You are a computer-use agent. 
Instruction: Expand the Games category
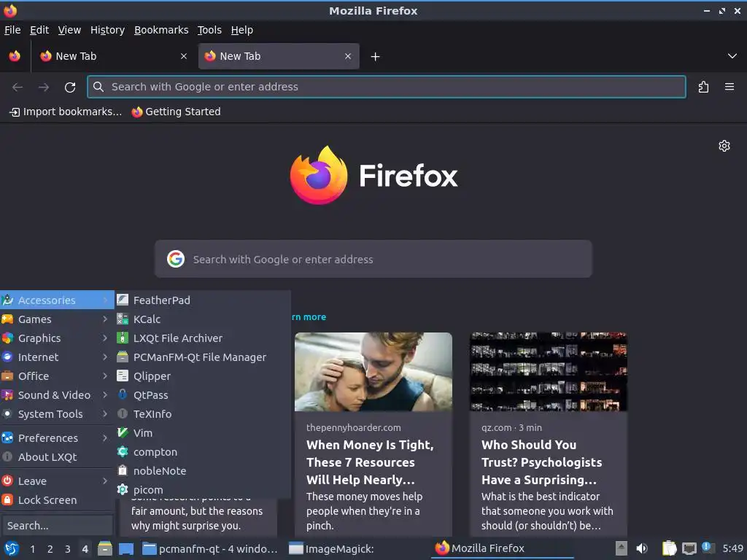click(x=57, y=319)
